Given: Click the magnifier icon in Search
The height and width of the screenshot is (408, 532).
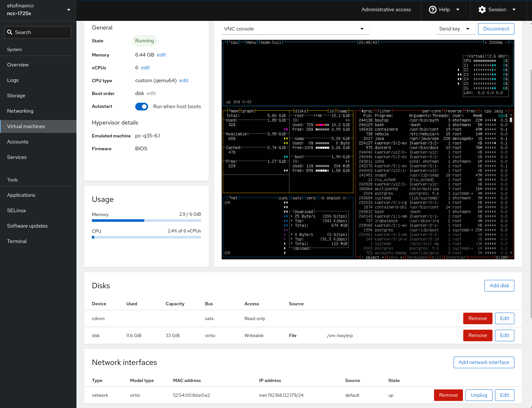Looking at the screenshot, I should (x=10, y=32).
